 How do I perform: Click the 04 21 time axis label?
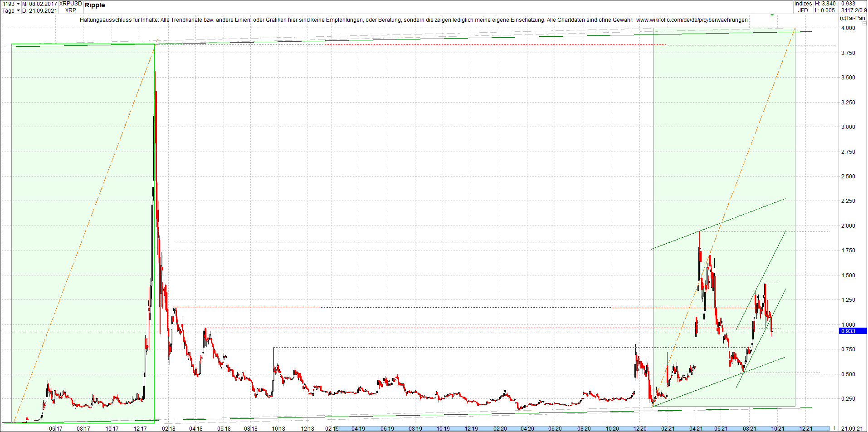pyautogui.click(x=696, y=429)
